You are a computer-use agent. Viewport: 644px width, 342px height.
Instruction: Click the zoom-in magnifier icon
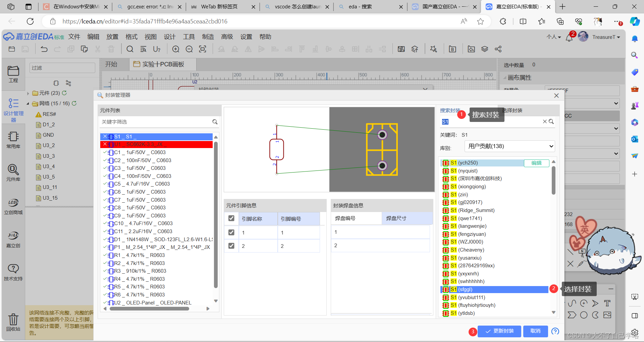(175, 49)
